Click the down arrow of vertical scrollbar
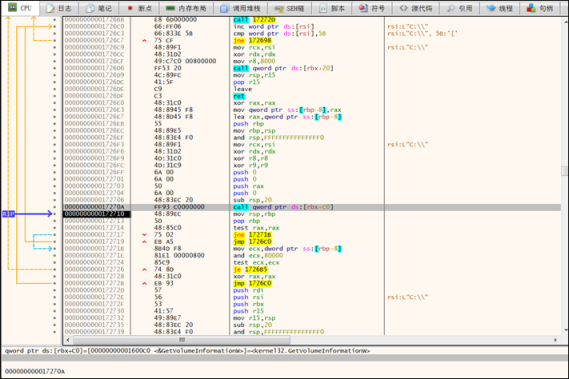Screen dimensions: 569x379 [x=565, y=330]
